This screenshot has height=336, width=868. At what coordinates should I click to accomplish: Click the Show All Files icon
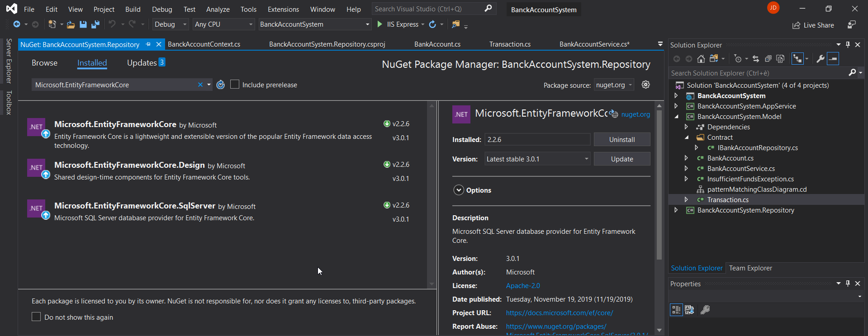(x=780, y=59)
